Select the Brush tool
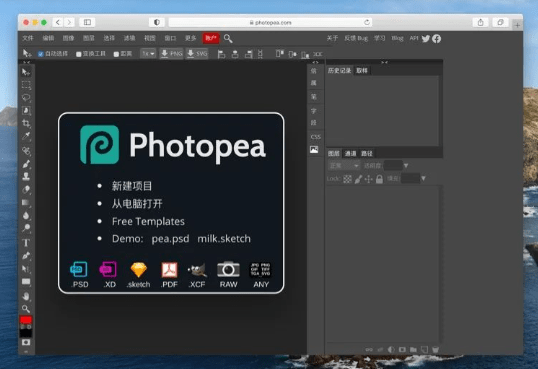This screenshot has height=369, width=538. coord(26,164)
